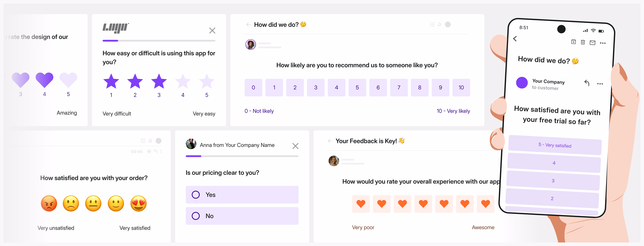Select the fifth star rating
The width and height of the screenshot is (644, 246).
[207, 81]
